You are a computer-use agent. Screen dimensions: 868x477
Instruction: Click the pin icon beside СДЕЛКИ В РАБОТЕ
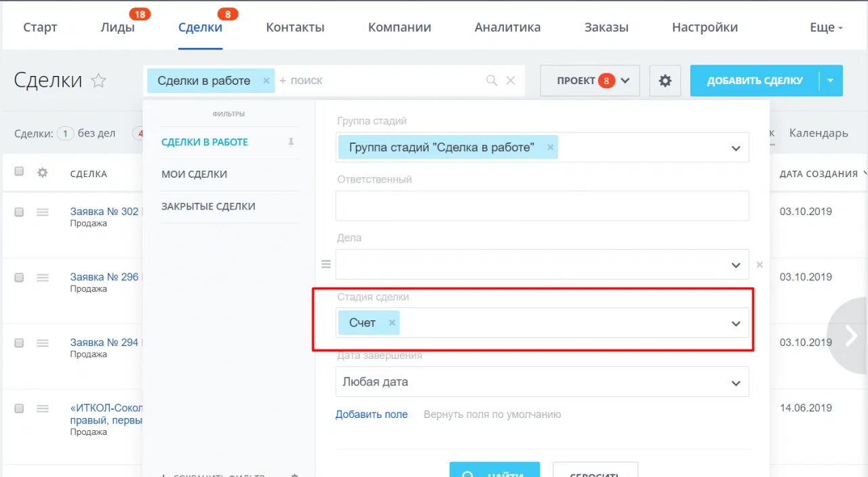click(291, 142)
